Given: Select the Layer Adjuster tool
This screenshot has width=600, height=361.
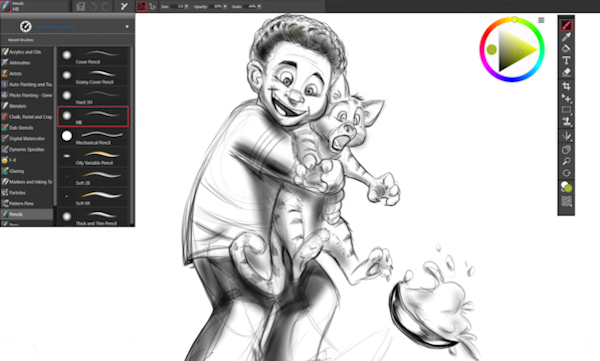Looking at the screenshot, I should coord(566,98).
